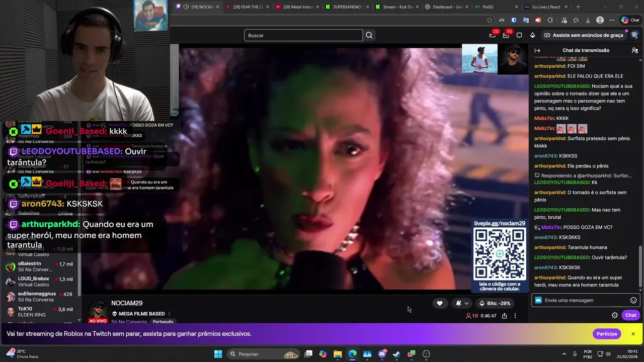Screen dimensions: 644x362
Task: Click the Participe button on the banner
Action: 607,334
